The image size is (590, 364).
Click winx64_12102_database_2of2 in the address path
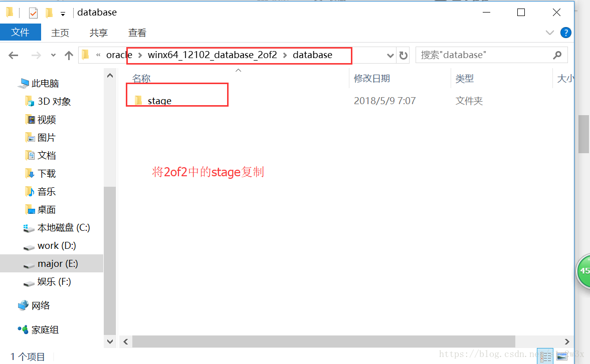(212, 55)
